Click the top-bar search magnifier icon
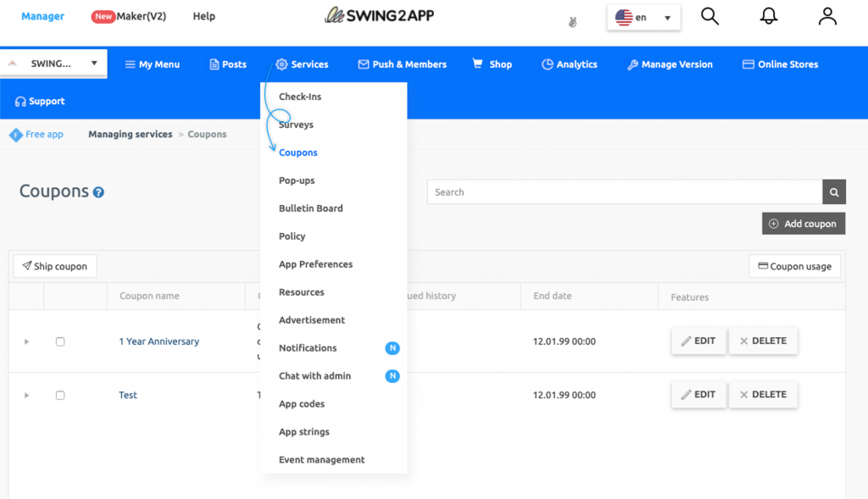Image resolution: width=868 pixels, height=499 pixels. (x=709, y=15)
